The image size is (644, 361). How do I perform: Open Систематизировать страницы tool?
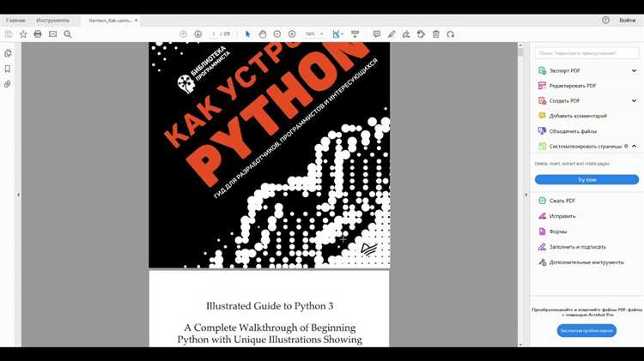585,146
